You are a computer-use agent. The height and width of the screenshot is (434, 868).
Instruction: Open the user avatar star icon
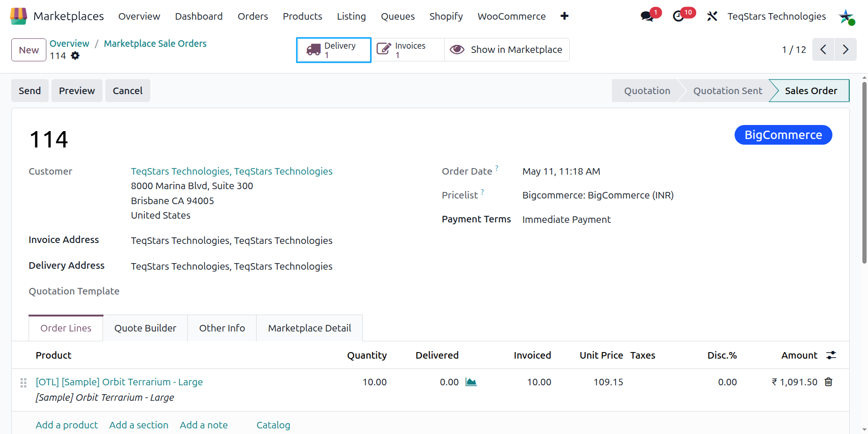tap(846, 16)
